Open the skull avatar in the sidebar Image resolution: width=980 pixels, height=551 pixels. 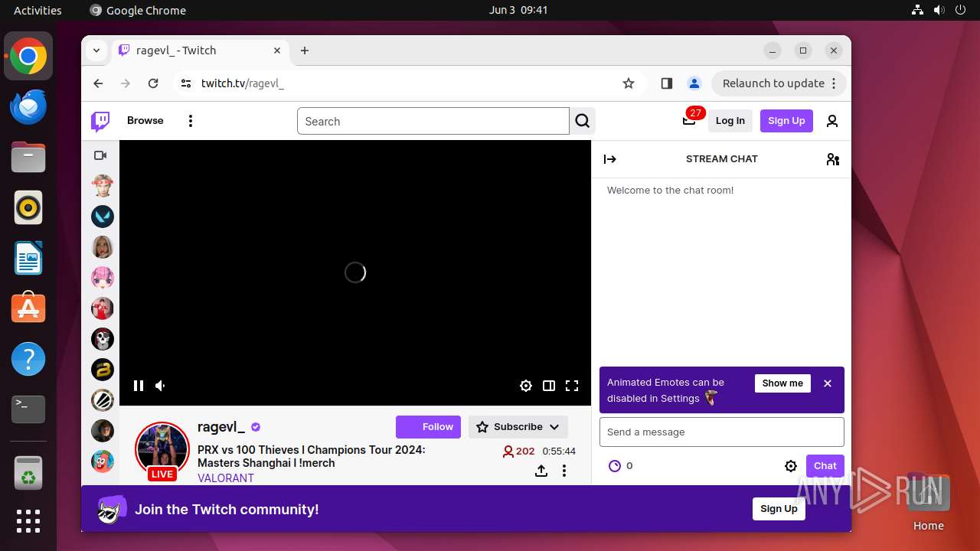[x=103, y=339]
